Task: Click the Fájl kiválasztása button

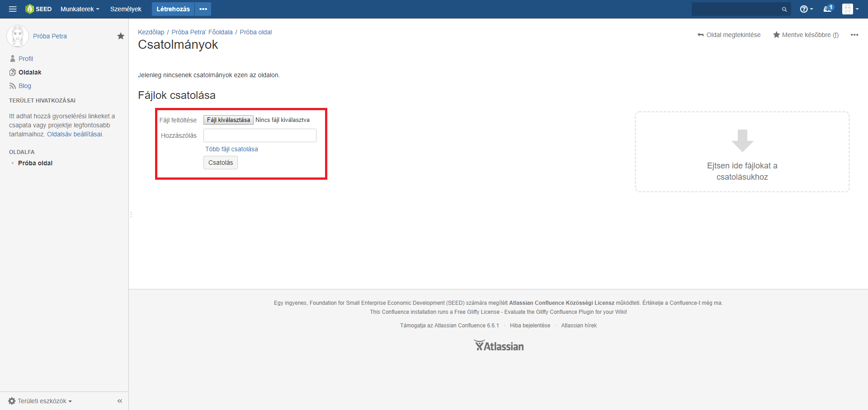Action: click(x=228, y=120)
